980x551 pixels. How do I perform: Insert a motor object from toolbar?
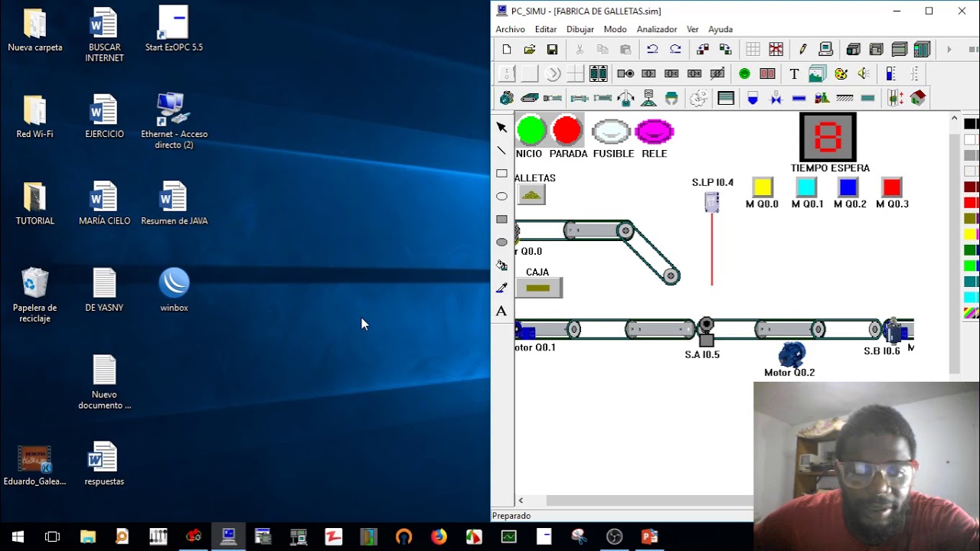(x=507, y=98)
